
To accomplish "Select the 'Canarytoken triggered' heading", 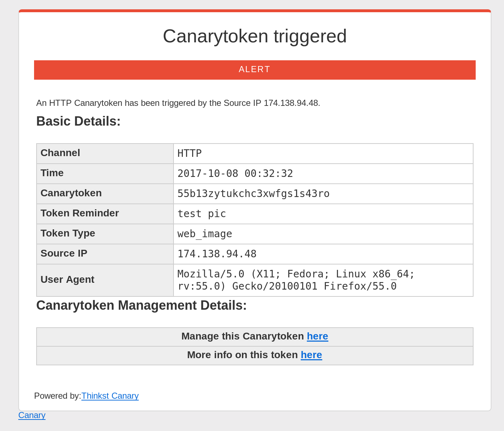I will [x=255, y=36].
